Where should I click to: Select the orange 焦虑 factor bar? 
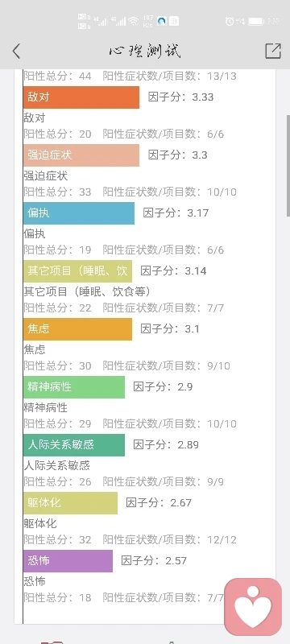click(77, 329)
